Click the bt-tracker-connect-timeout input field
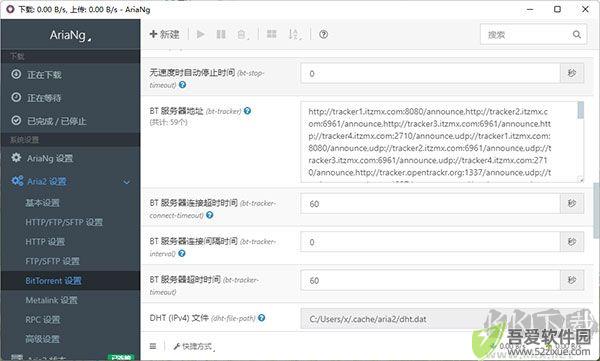 click(430, 204)
